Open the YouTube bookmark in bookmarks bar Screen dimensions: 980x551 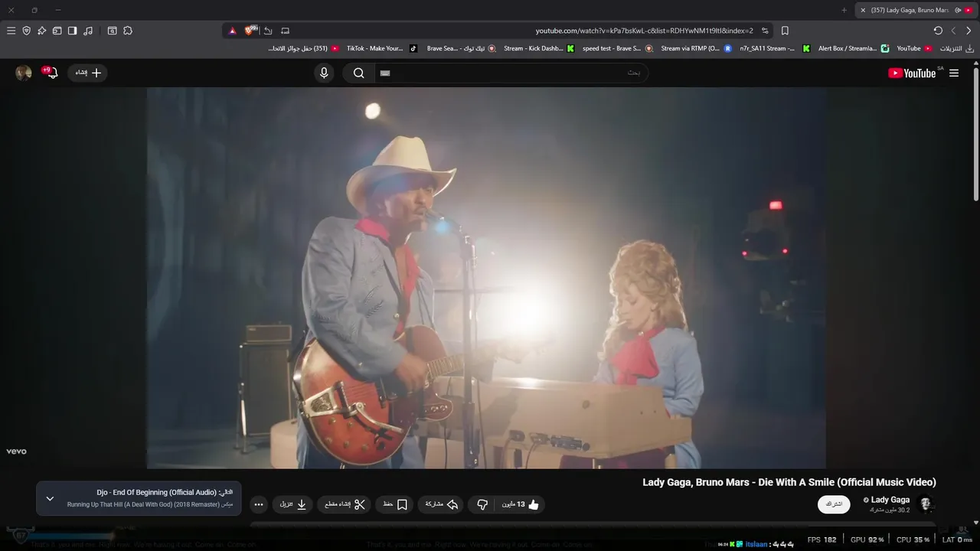coord(914,48)
